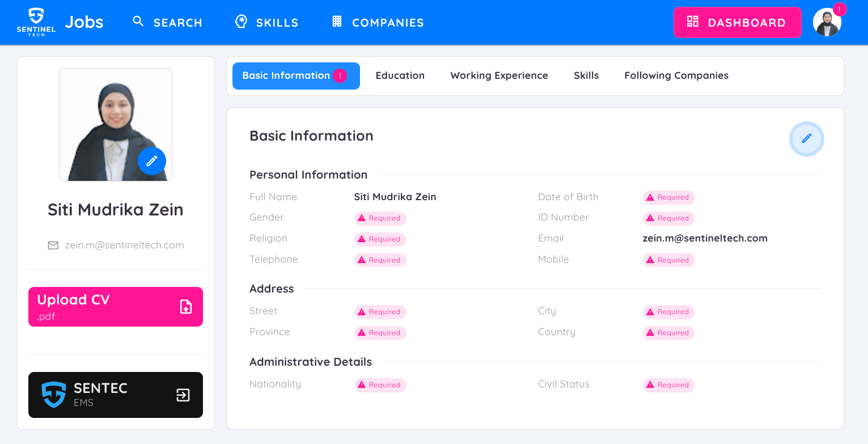Click the Required badge next to Gender
This screenshot has width=868, height=444.
(x=380, y=218)
